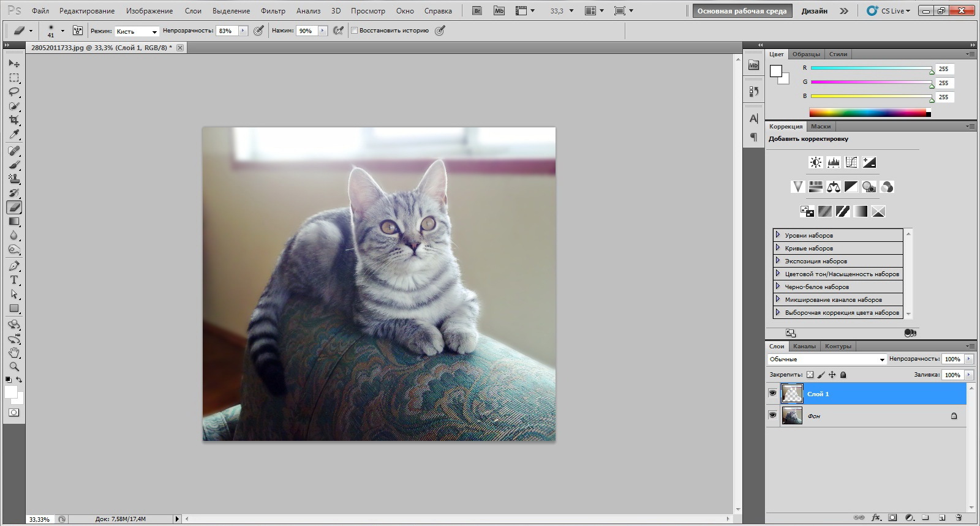980x526 pixels.
Task: Open the Файл menu
Action: [x=40, y=11]
